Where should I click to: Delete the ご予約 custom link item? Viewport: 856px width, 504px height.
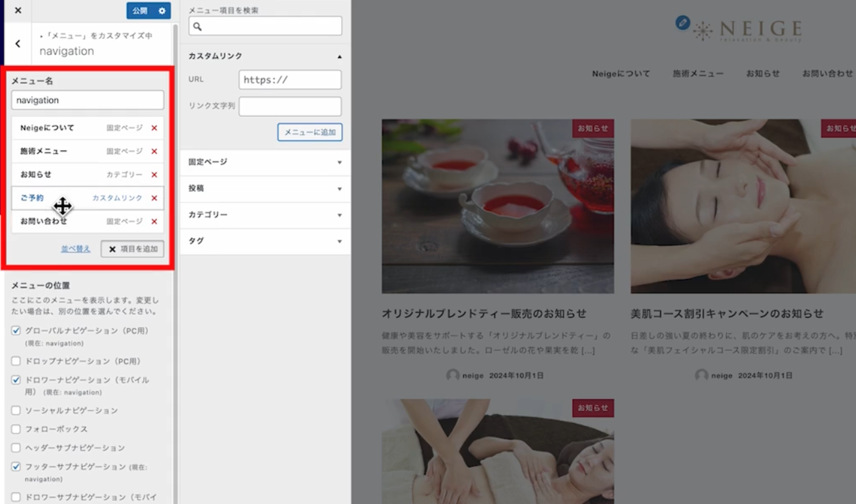click(154, 198)
